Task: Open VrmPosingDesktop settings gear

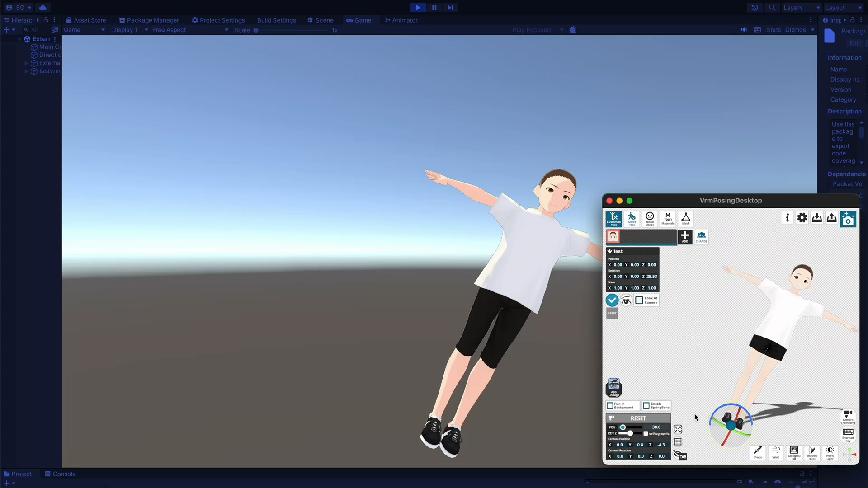Action: (802, 217)
